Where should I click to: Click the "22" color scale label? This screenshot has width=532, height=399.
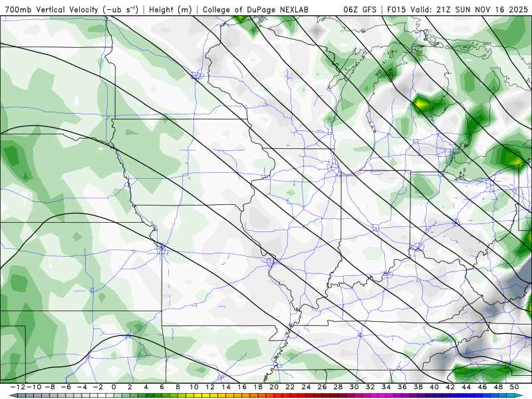(x=290, y=387)
